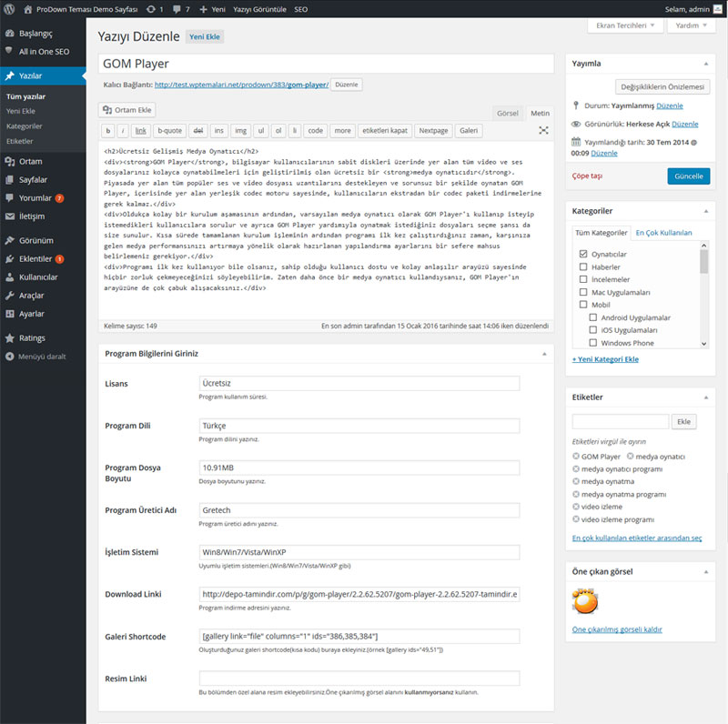Remove the medya oynatıcı tag
The width and height of the screenshot is (728, 724).
630,457
